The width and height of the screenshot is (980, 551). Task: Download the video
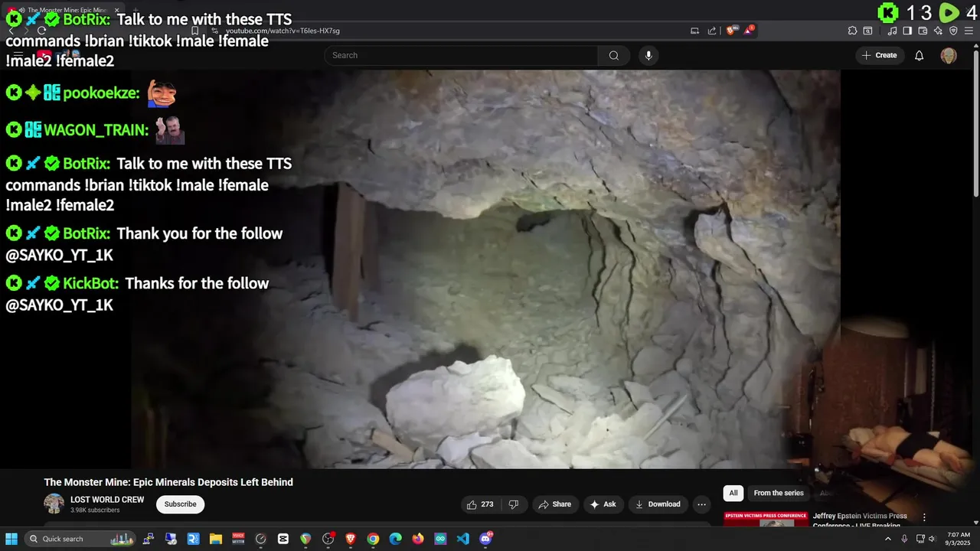tap(658, 504)
